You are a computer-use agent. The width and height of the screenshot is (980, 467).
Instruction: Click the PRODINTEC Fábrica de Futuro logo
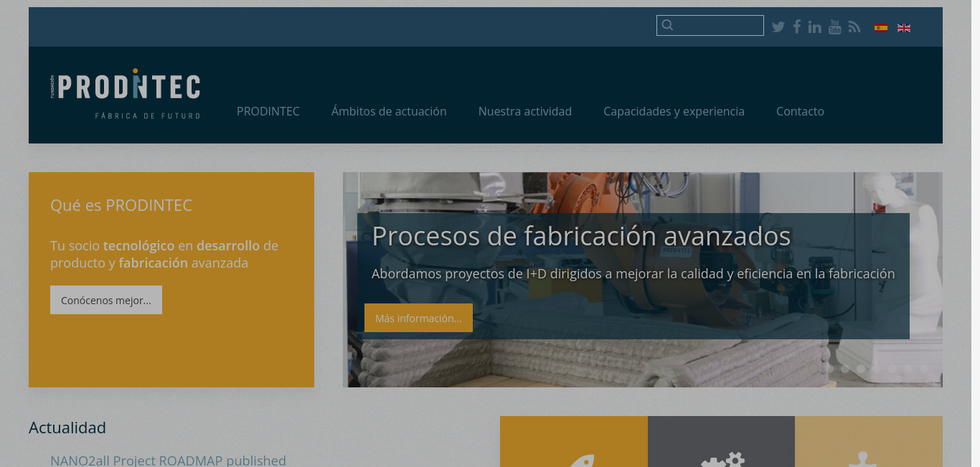(126, 94)
